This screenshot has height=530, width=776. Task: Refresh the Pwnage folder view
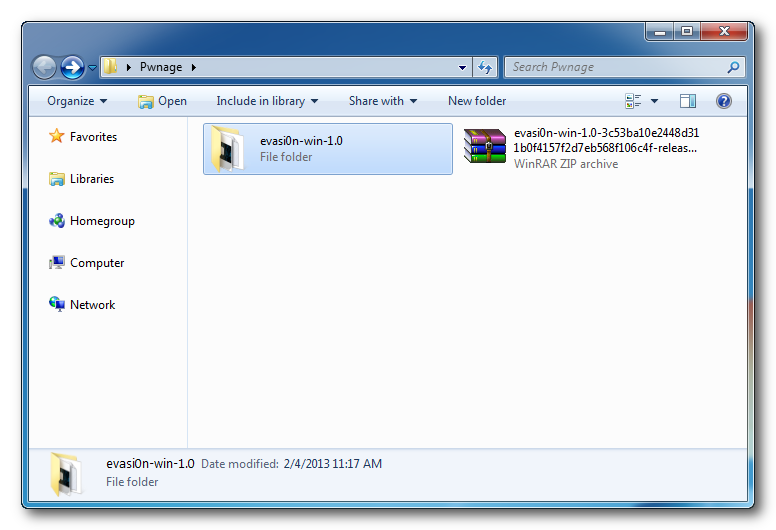[x=485, y=67]
